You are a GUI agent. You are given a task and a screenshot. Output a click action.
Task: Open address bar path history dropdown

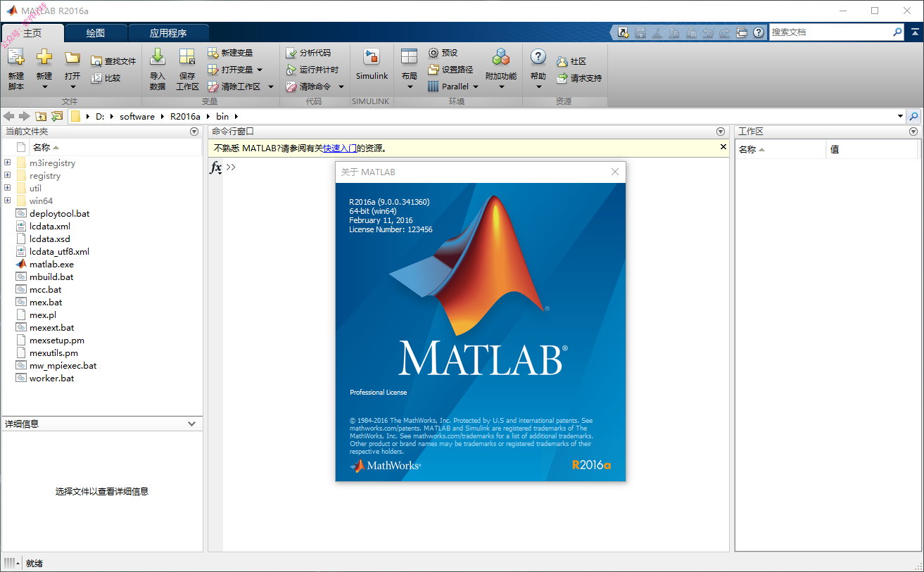[901, 116]
